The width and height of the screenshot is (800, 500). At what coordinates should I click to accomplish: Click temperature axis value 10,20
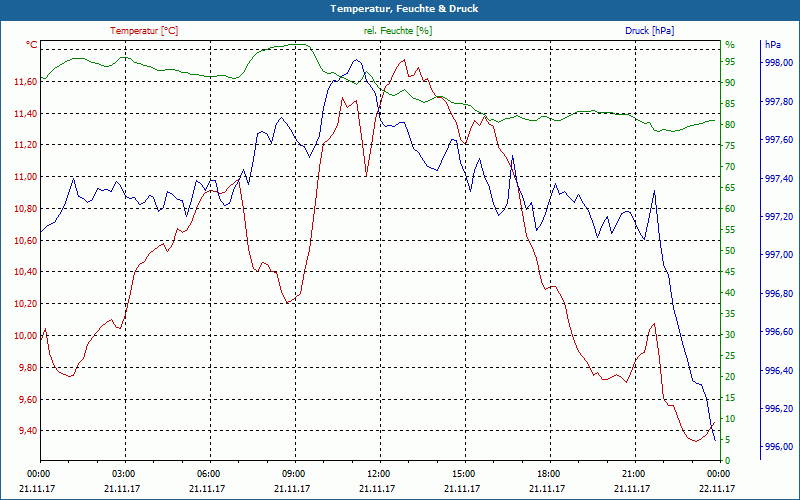(26, 304)
